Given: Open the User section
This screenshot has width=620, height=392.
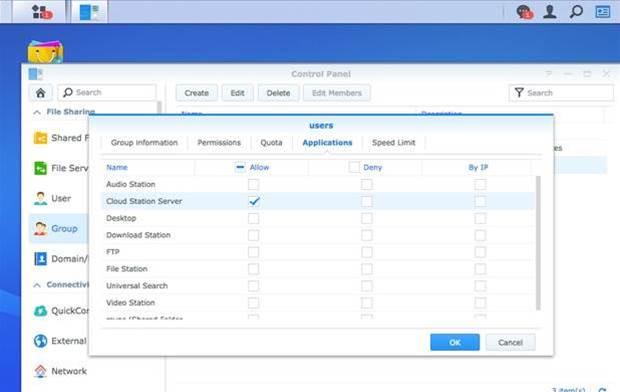Looking at the screenshot, I should click(x=59, y=198).
